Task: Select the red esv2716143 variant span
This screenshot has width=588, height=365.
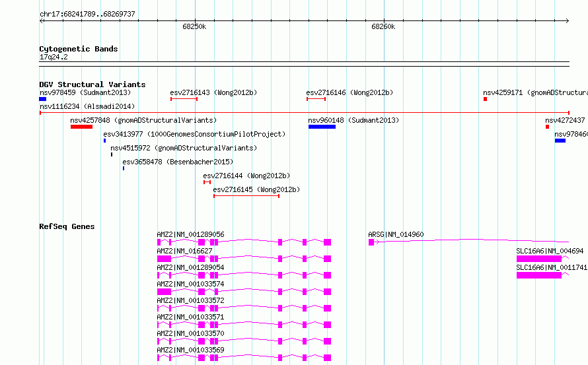Action: (x=184, y=99)
